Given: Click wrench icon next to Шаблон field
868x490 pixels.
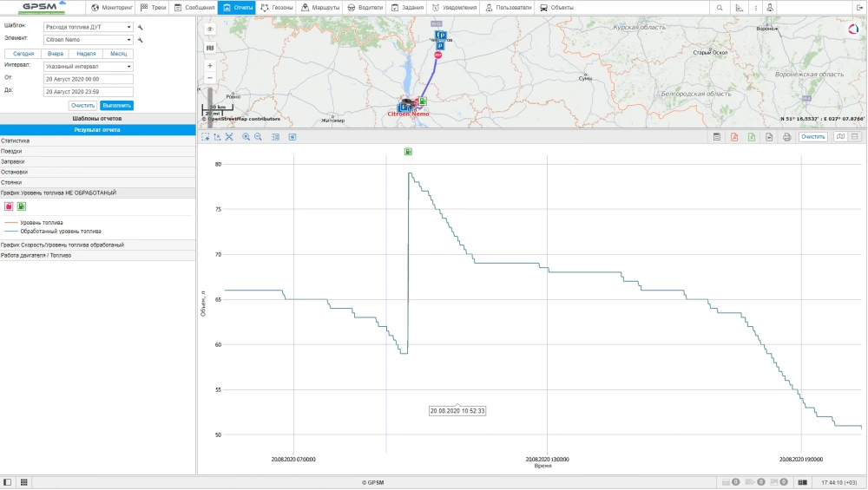Looking at the screenshot, I should click(x=141, y=27).
